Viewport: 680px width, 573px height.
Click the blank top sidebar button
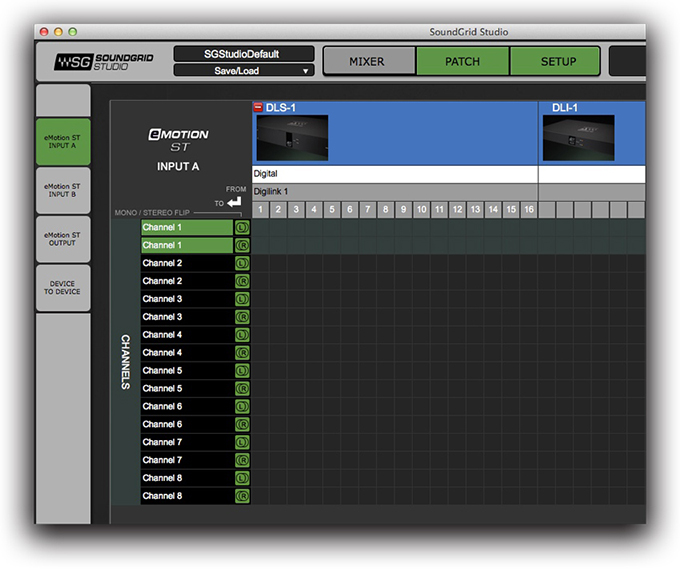(x=63, y=100)
